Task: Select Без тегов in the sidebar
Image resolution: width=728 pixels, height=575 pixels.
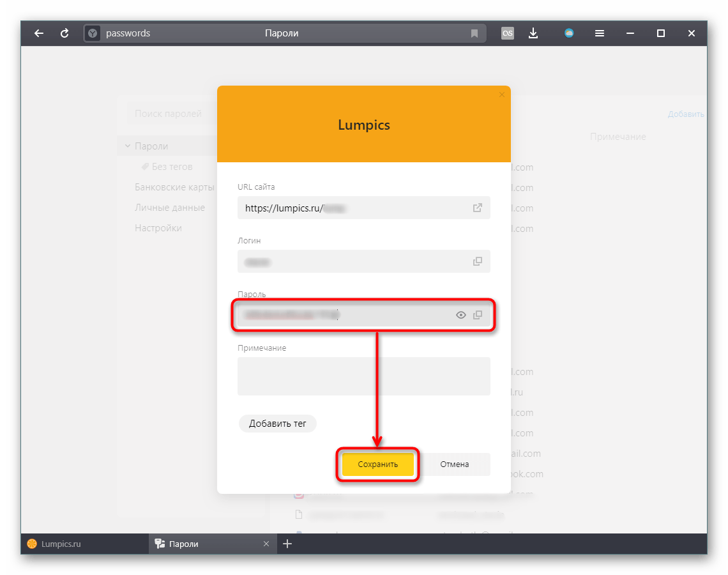Action: pos(172,166)
